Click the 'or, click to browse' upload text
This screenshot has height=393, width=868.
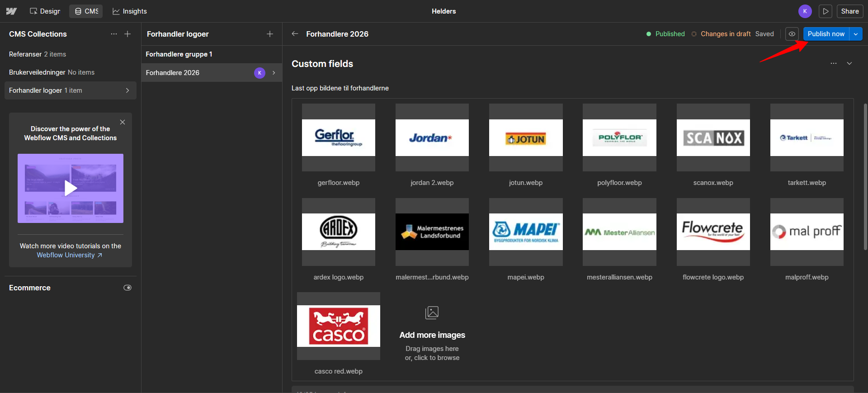click(x=432, y=358)
